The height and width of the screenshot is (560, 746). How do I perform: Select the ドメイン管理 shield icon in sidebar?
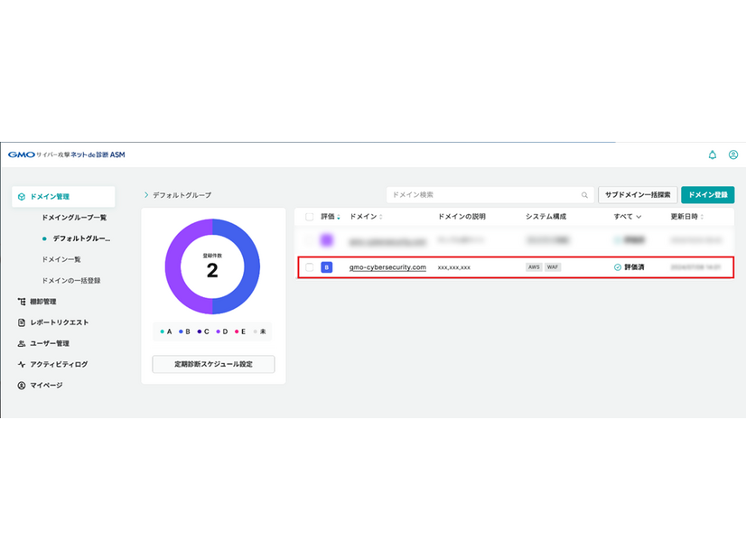(x=22, y=196)
